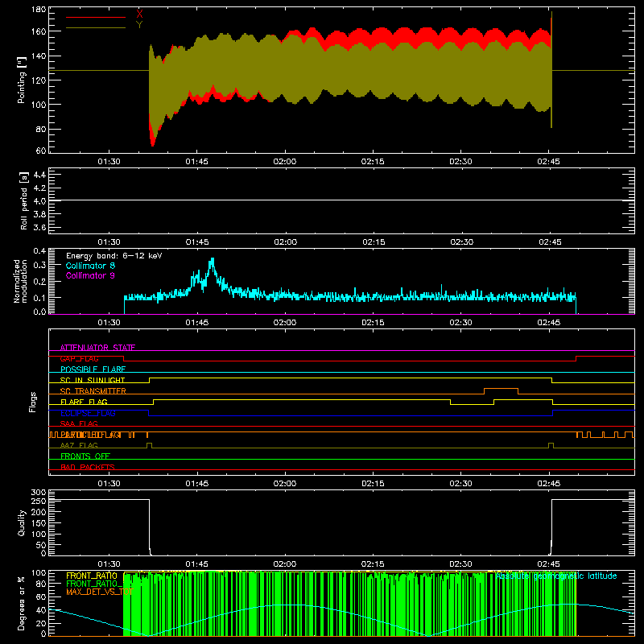The image size is (644, 644).
Task: Click the SC_TRANSMITTER flag label
Action: click(x=93, y=391)
